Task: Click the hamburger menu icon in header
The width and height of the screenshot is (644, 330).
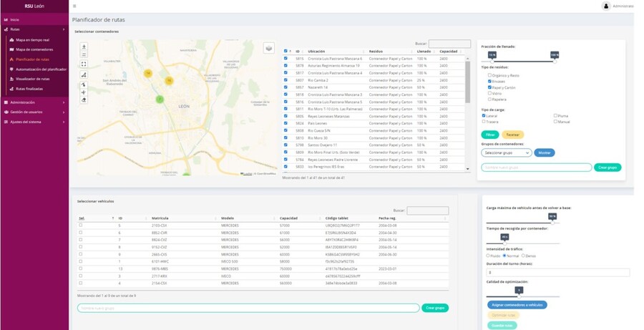Action: click(74, 6)
